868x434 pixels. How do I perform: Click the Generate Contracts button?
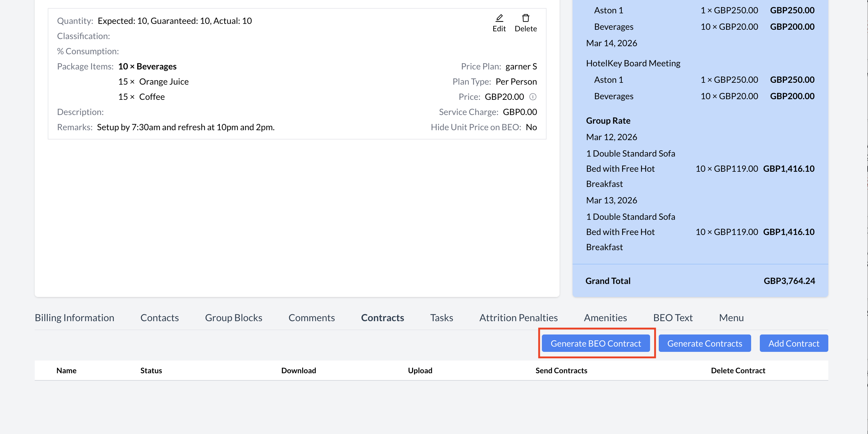[x=705, y=343]
